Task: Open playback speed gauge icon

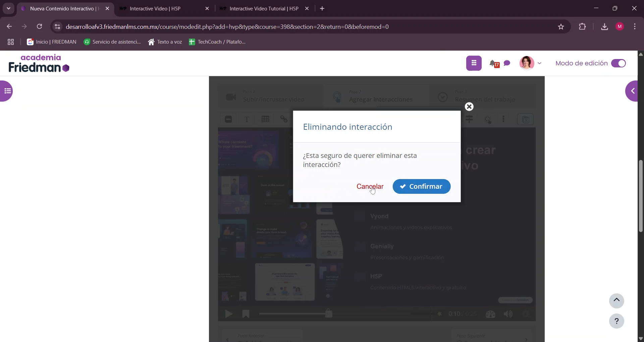Action: (x=490, y=314)
